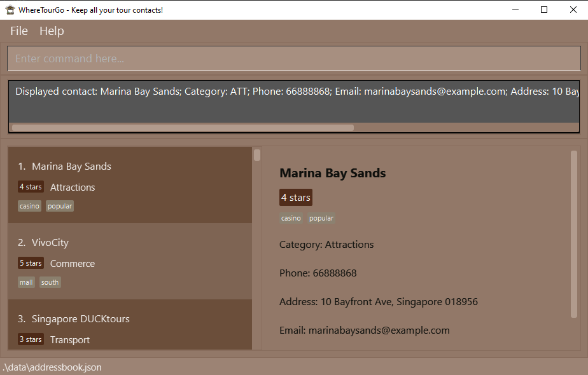The height and width of the screenshot is (375, 588).
Task: Maximize the WhereTourGo window
Action: [544, 10]
